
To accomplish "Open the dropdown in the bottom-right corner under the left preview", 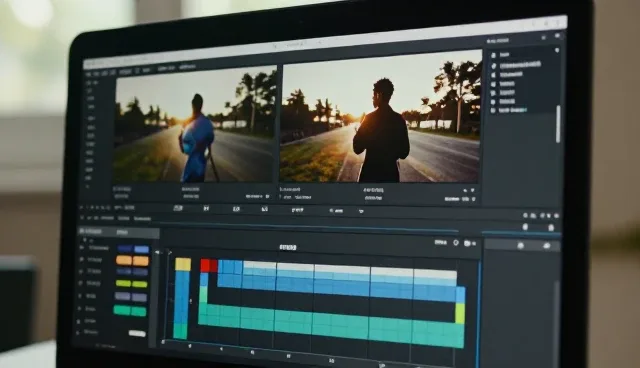I will click(268, 197).
